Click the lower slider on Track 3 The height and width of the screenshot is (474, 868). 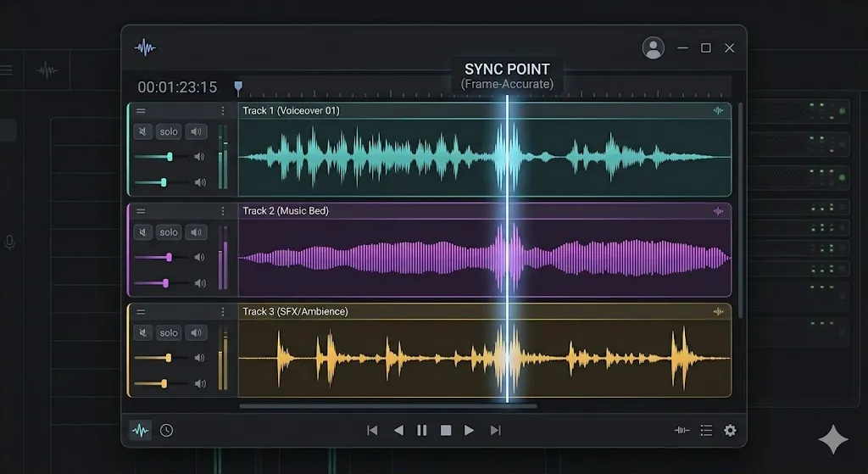point(160,383)
